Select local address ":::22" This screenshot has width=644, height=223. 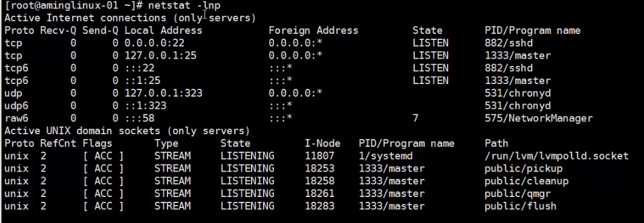pyautogui.click(x=139, y=68)
